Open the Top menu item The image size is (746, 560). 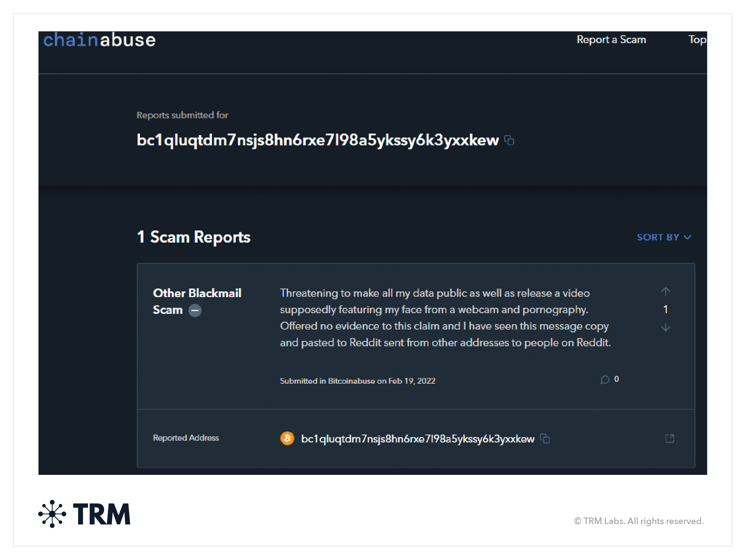pyautogui.click(x=697, y=40)
